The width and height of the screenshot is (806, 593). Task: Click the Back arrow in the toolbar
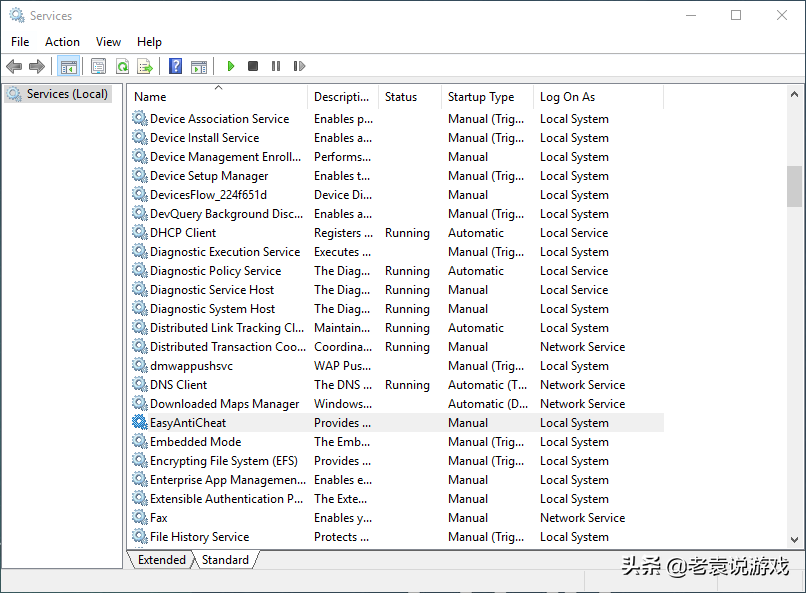[14, 67]
